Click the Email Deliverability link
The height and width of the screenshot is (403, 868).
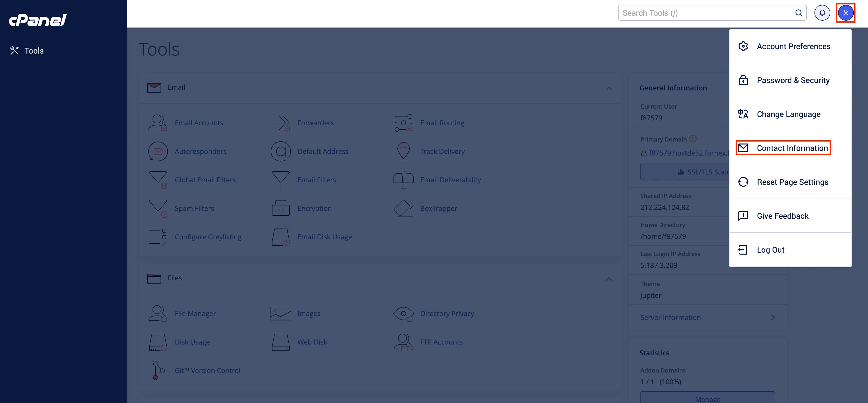450,180
